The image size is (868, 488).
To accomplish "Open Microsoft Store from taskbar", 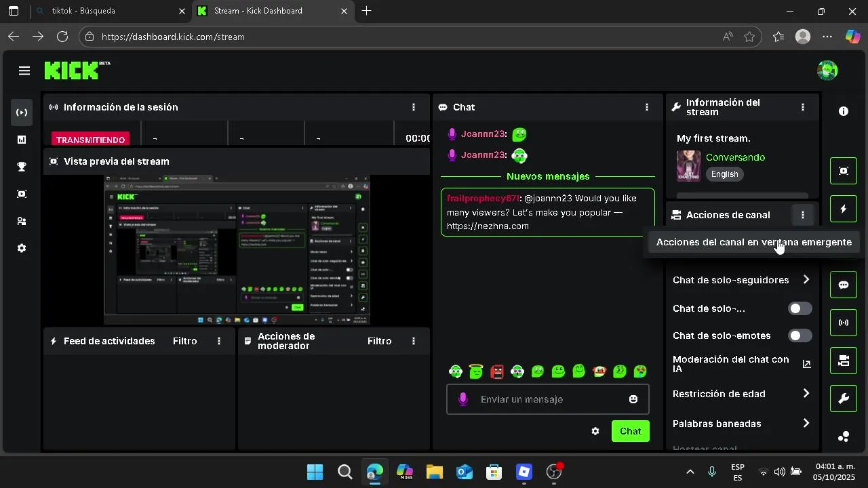I will coord(494,472).
